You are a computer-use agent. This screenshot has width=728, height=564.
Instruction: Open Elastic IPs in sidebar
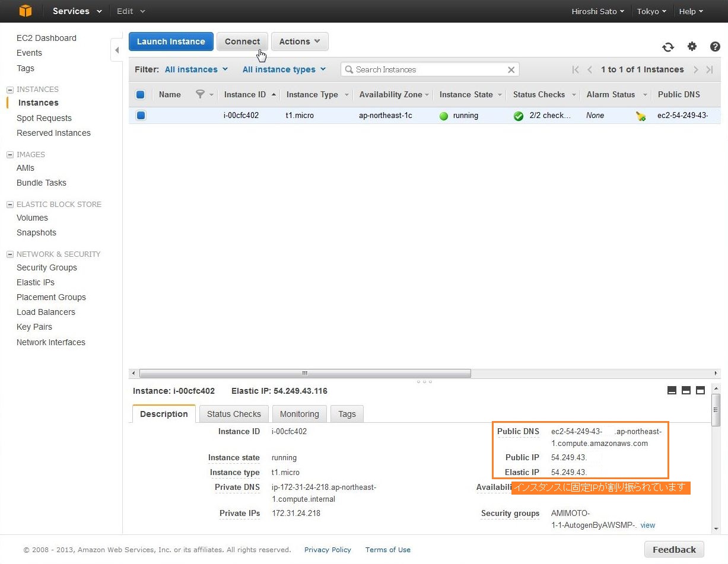[x=36, y=282]
